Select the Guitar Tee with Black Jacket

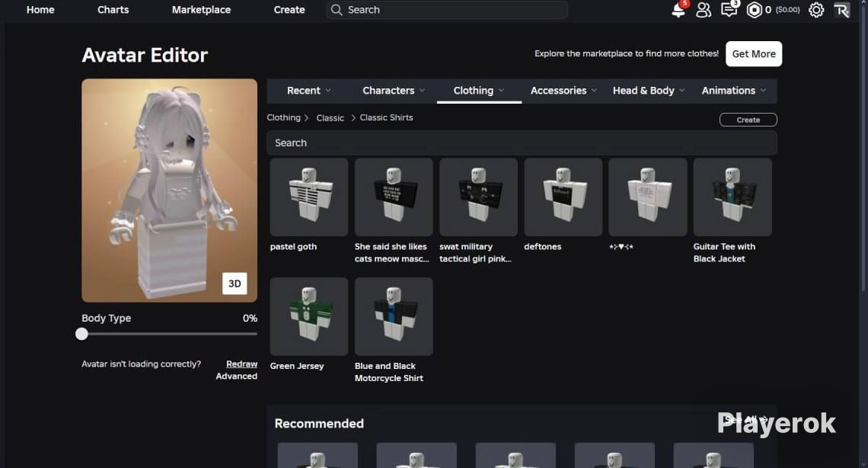pos(732,197)
